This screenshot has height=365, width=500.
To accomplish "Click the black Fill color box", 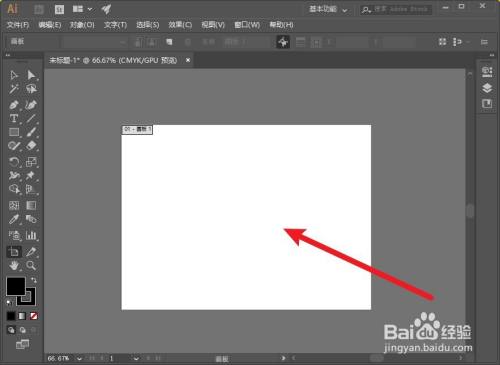I will (15, 286).
